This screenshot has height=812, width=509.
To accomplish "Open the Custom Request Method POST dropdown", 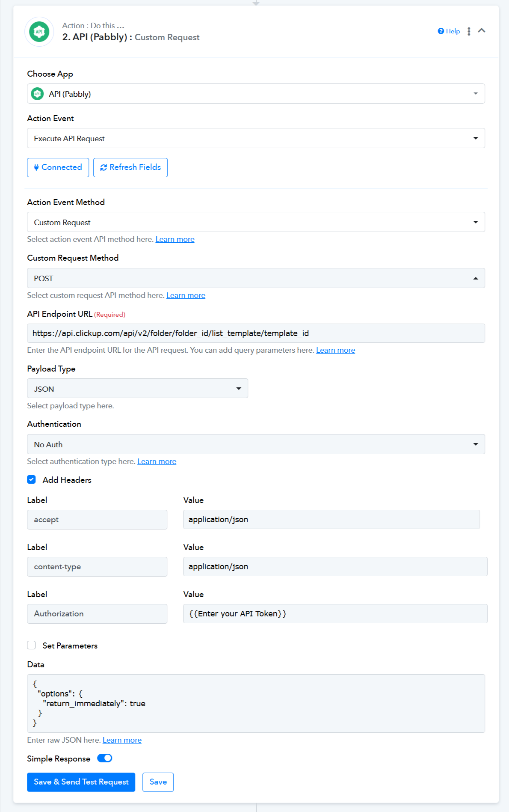I will pyautogui.click(x=256, y=278).
